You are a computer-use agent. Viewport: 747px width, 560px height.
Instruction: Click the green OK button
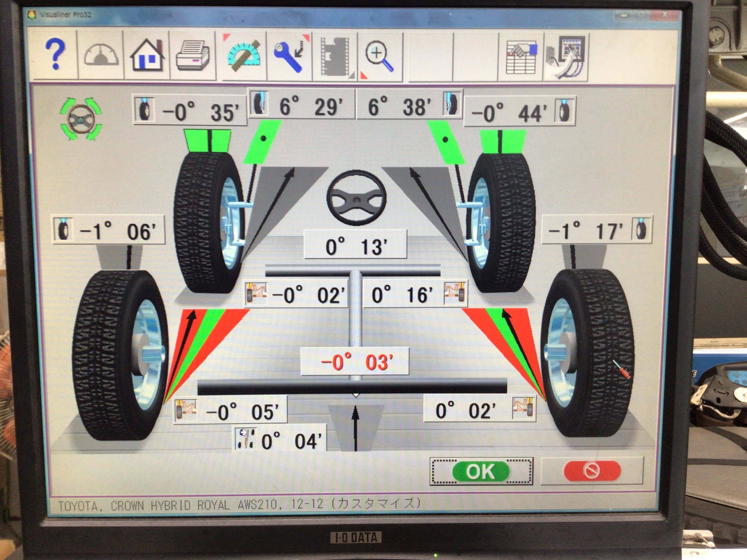coord(481,471)
